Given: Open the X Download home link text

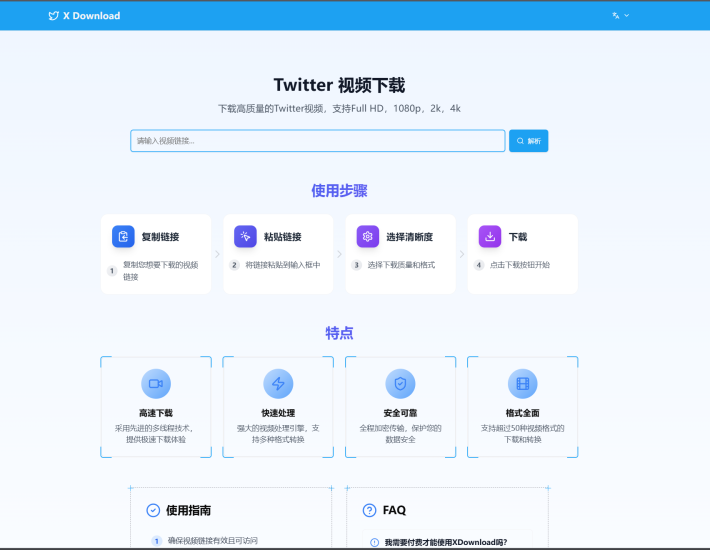Looking at the screenshot, I should pos(91,16).
